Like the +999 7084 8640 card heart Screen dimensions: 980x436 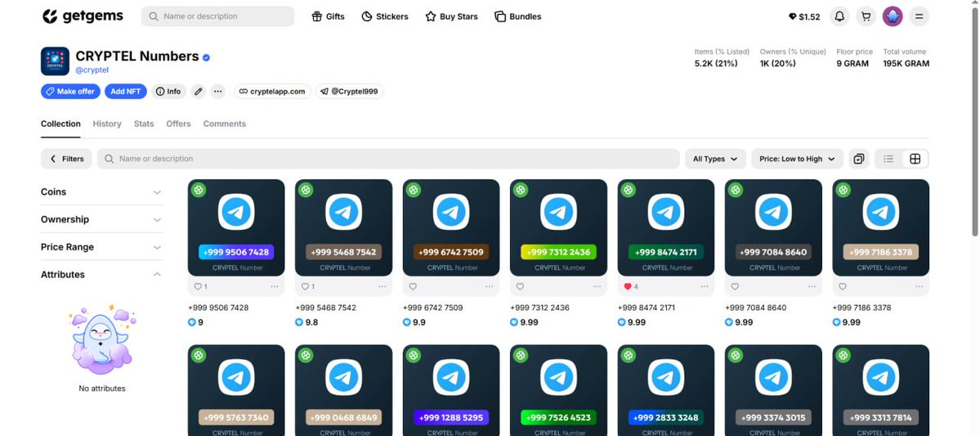point(736,286)
